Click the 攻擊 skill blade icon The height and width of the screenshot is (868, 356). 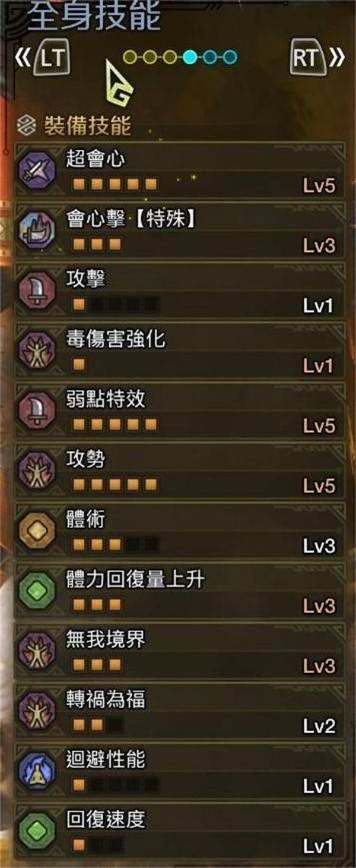pyautogui.click(x=37, y=291)
